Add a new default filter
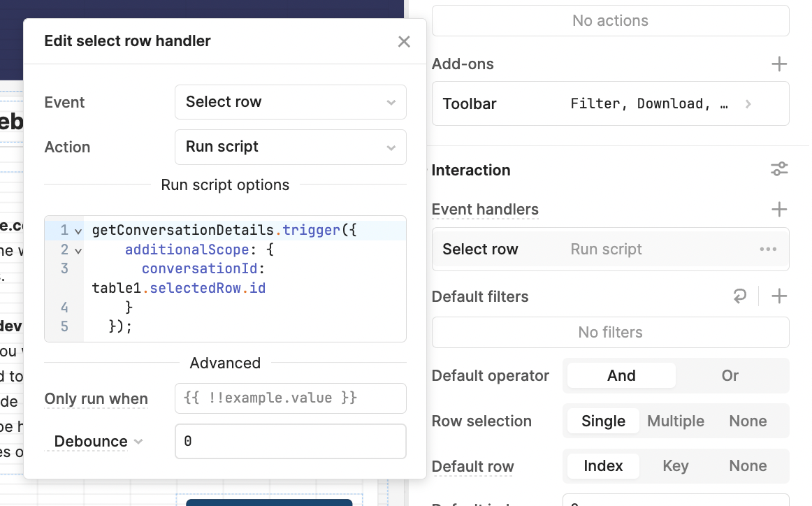The height and width of the screenshot is (506, 812). click(779, 296)
